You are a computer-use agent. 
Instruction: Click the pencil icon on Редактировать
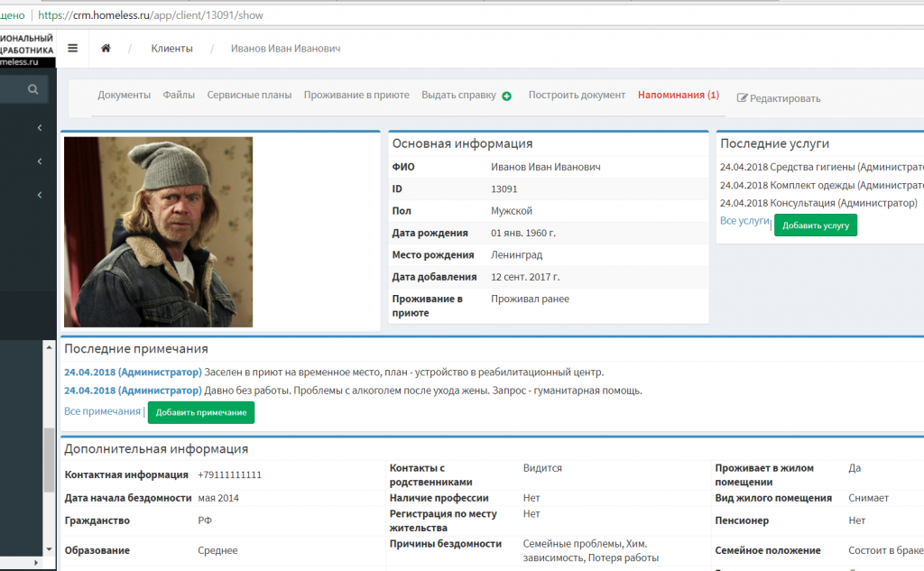coord(744,97)
